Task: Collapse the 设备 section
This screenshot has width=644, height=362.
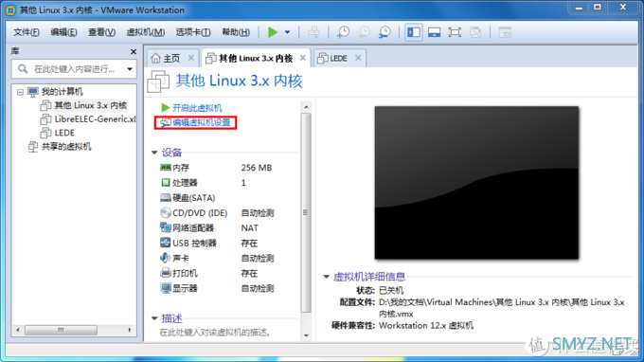Action: pyautogui.click(x=154, y=153)
